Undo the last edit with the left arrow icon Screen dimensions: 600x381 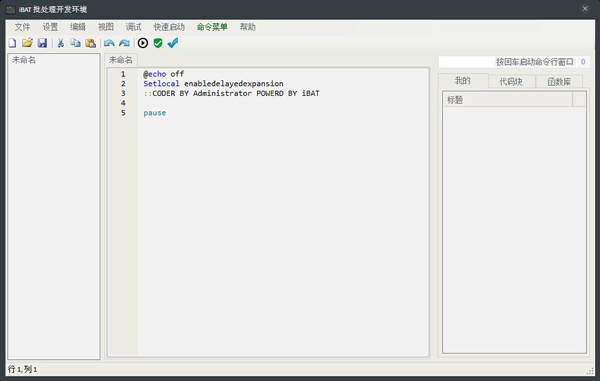click(x=109, y=43)
